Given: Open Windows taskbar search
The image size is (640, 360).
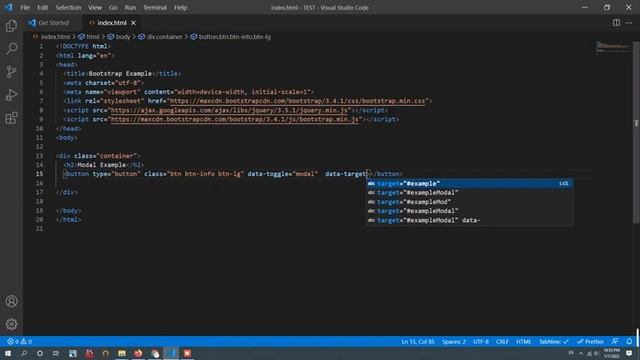Looking at the screenshot, I should 24,353.
